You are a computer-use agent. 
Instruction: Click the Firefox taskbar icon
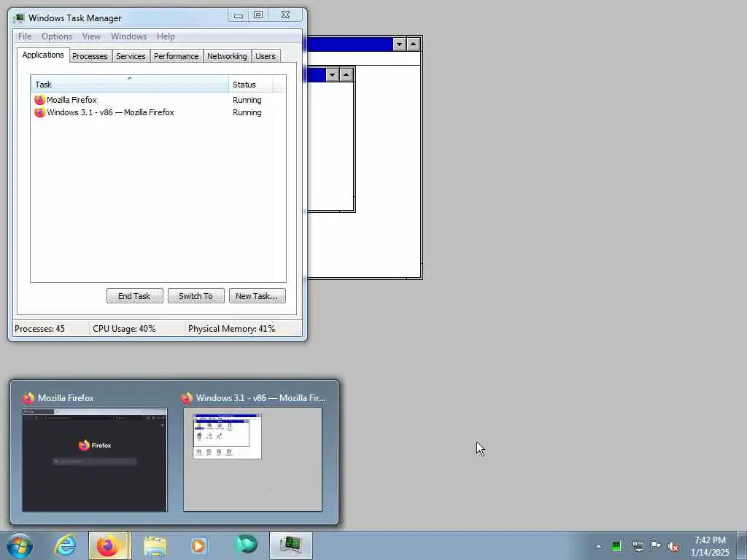pyautogui.click(x=108, y=545)
